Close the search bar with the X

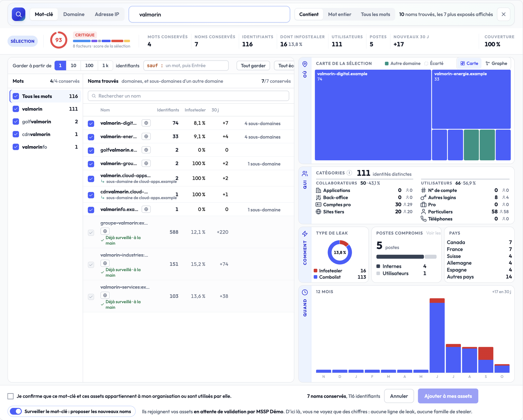pos(504,14)
